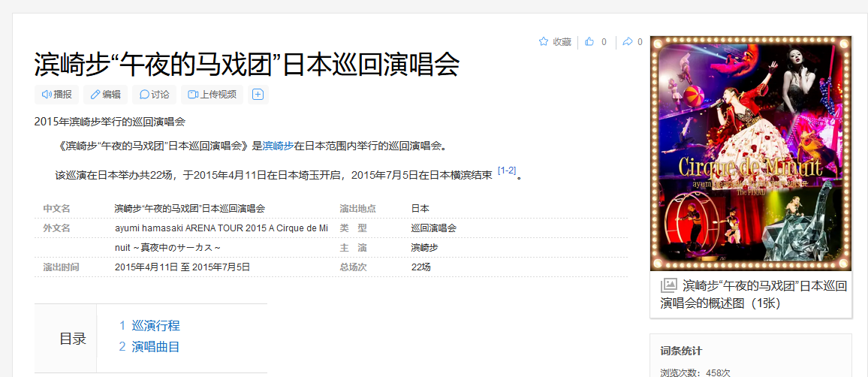Click the 收藏 star icon
The height and width of the screenshot is (377, 868).
point(544,42)
